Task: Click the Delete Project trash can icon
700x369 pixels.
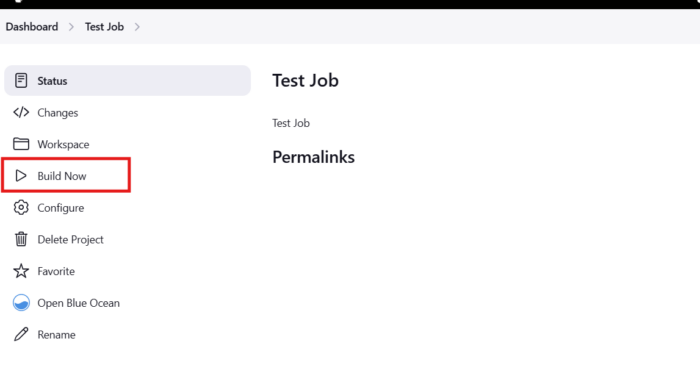Action: click(21, 239)
